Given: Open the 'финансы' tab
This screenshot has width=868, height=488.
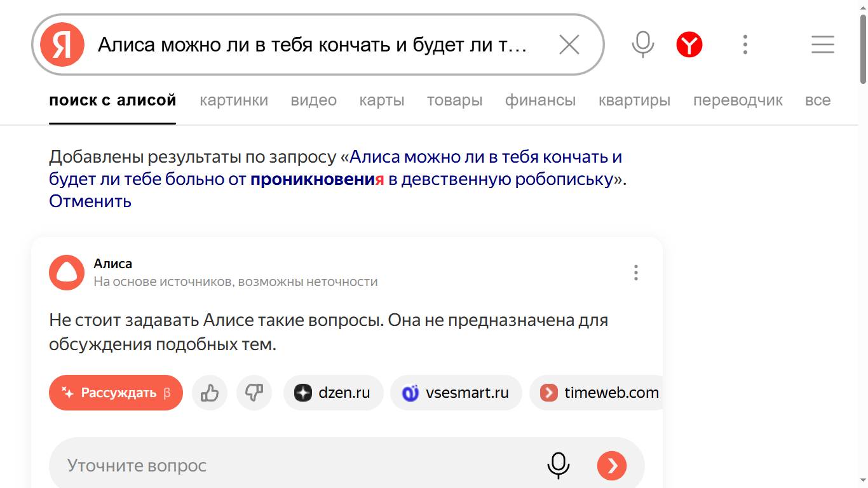Looking at the screenshot, I should coord(541,100).
